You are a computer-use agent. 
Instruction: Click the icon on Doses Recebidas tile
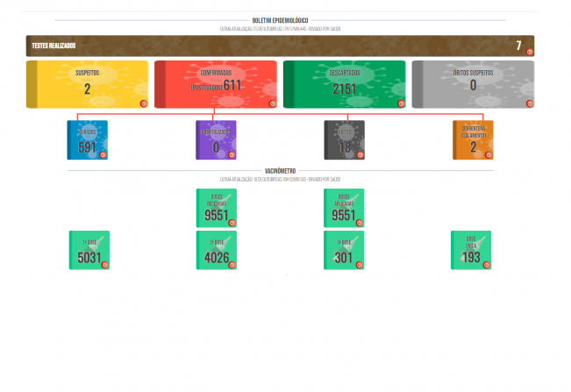coord(232,223)
